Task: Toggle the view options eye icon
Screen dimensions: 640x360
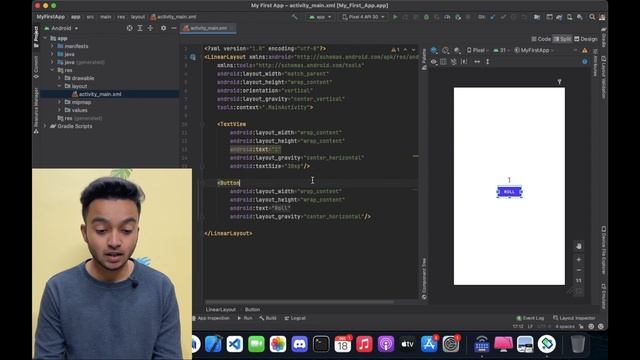Action: point(434,62)
